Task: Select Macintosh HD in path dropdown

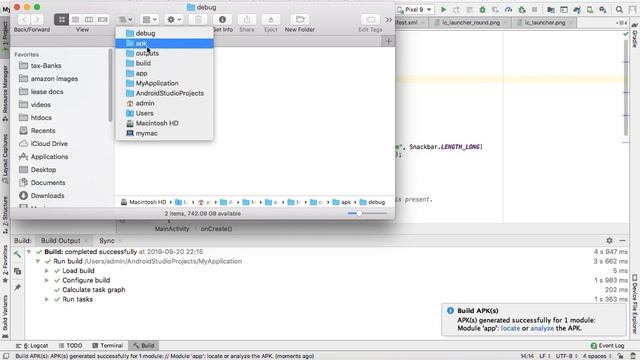Action: [x=164, y=123]
